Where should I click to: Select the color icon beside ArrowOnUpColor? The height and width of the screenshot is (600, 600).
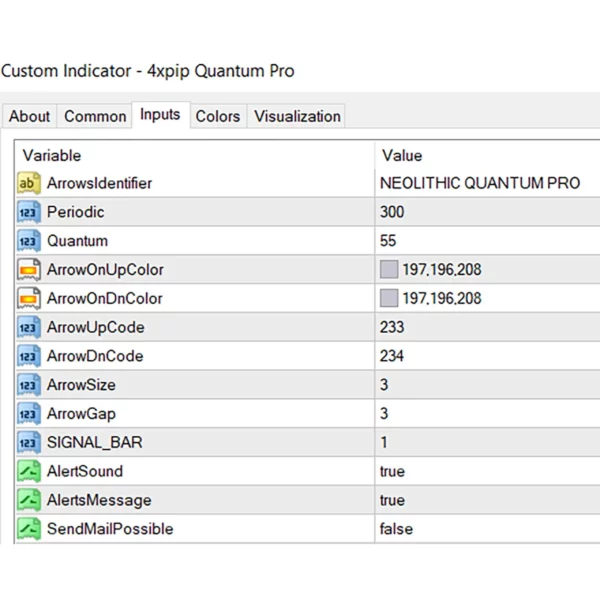[28, 270]
